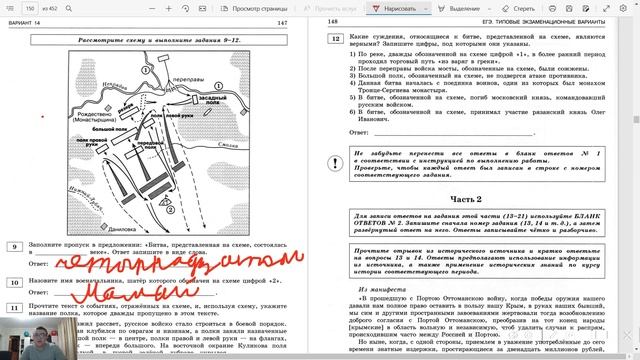
Task: Click 'Даниловка' label on the map
Action: pyautogui.click(x=122, y=229)
